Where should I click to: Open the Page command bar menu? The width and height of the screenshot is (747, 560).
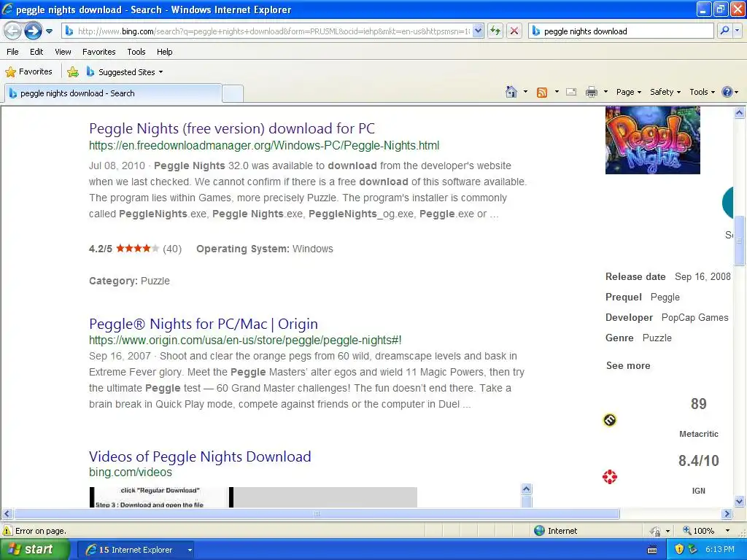click(628, 92)
